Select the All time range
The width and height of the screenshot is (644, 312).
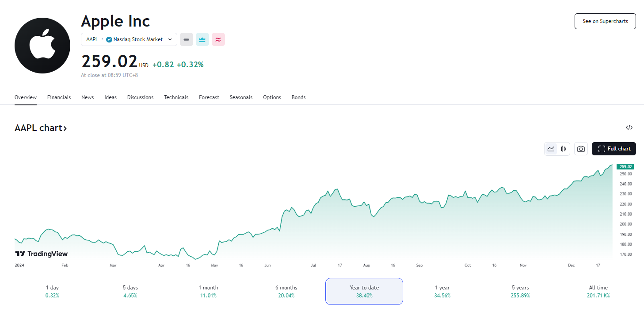pyautogui.click(x=598, y=291)
